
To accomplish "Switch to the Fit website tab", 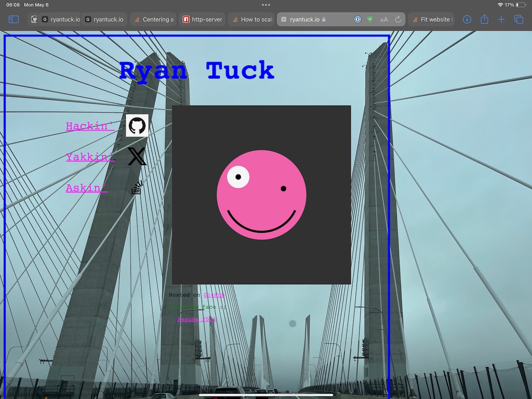I will [432, 20].
